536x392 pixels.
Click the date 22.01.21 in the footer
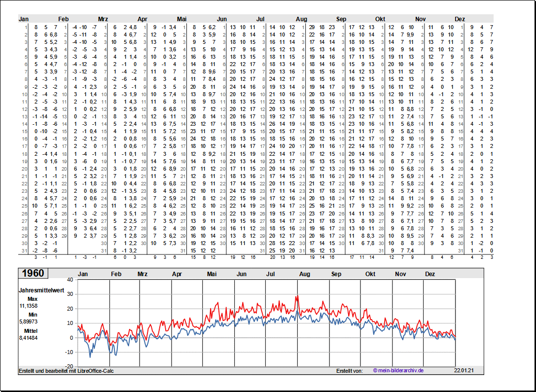click(x=464, y=371)
